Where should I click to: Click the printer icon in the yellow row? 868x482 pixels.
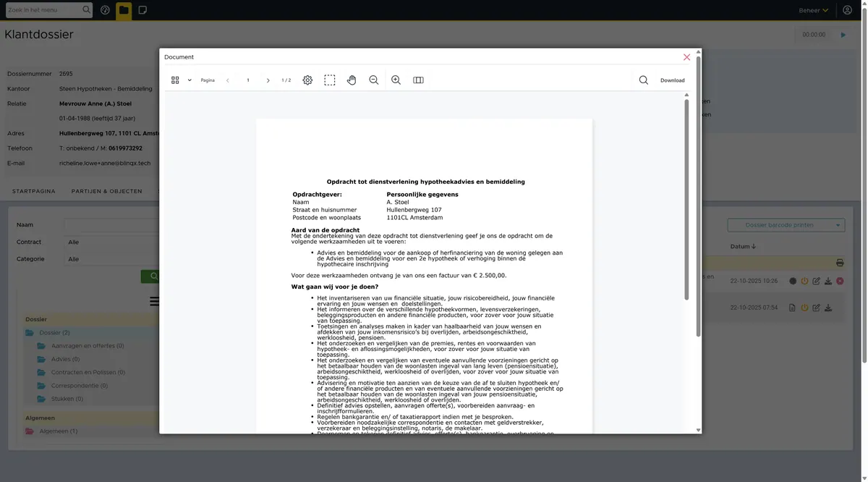click(840, 263)
